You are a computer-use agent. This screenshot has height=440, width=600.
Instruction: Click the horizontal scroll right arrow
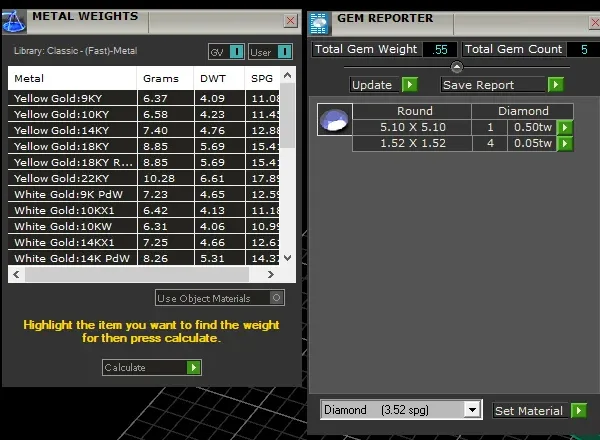[x=271, y=274]
